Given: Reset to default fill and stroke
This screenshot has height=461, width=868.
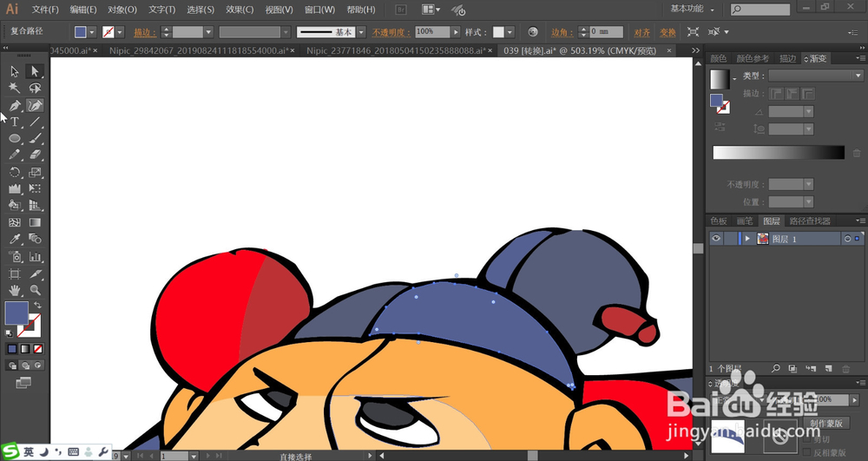Looking at the screenshot, I should coord(9,333).
